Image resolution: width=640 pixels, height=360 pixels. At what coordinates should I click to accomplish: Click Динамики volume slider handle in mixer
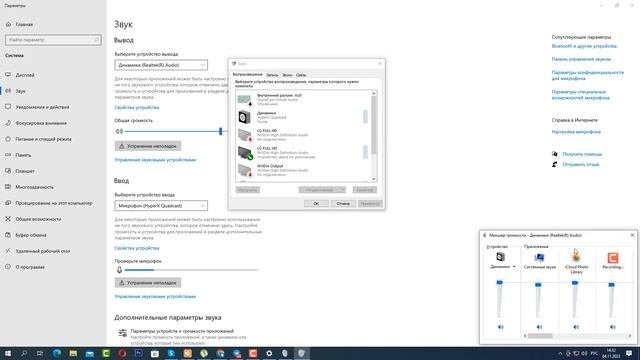(x=500, y=282)
